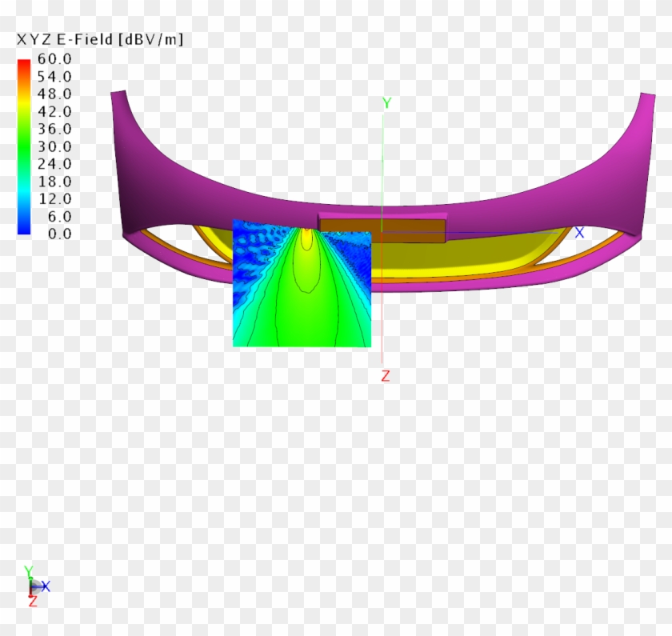The height and width of the screenshot is (636, 672).
Task: Select the green Y arrow on the triad
Action: tap(29, 570)
